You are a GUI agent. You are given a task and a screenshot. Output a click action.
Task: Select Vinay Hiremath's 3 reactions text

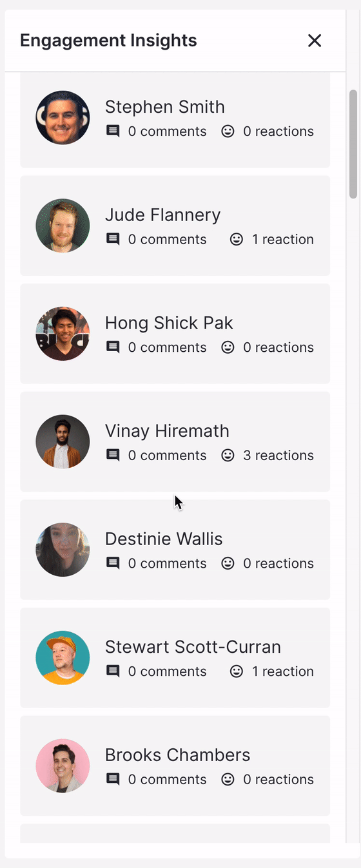pyautogui.click(x=278, y=455)
